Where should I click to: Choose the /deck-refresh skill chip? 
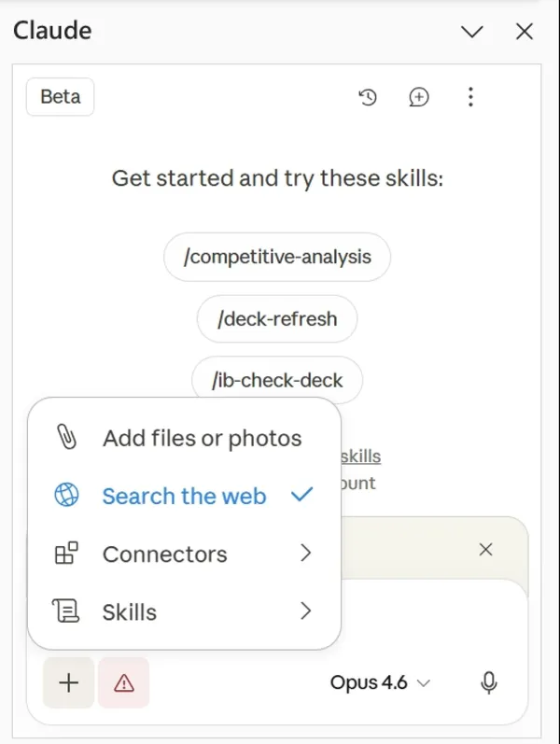point(277,319)
